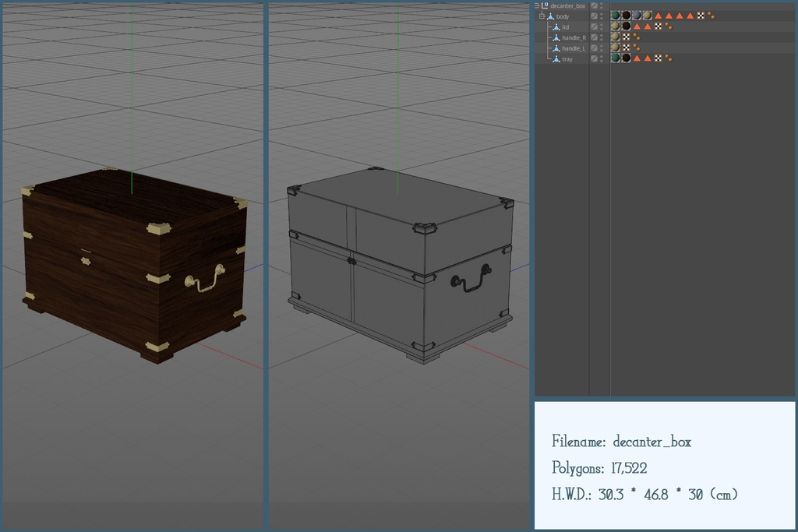The width and height of the screenshot is (798, 532).
Task: Select second polygon selection tag on tray row
Action: pyautogui.click(x=648, y=58)
